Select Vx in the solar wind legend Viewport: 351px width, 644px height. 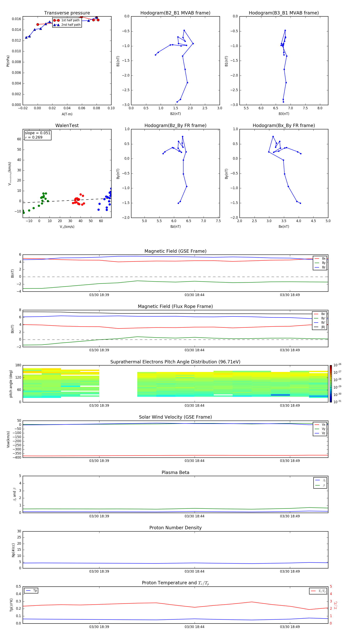point(320,424)
